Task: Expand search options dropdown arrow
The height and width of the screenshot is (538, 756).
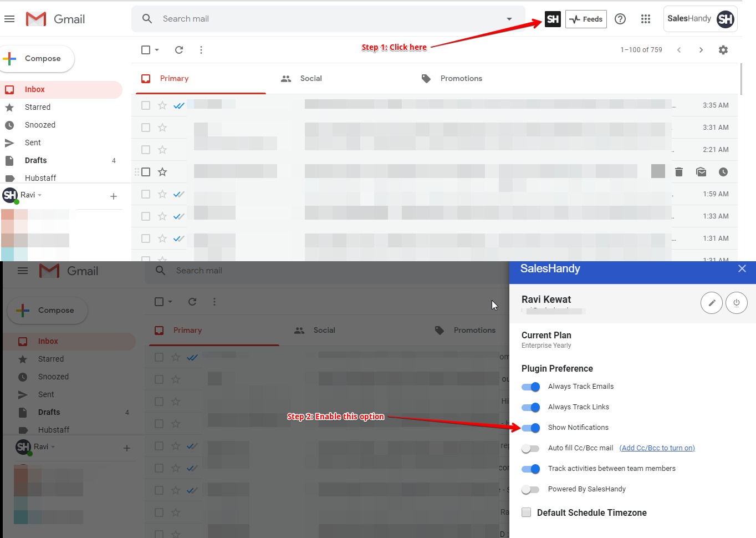Action: point(509,19)
